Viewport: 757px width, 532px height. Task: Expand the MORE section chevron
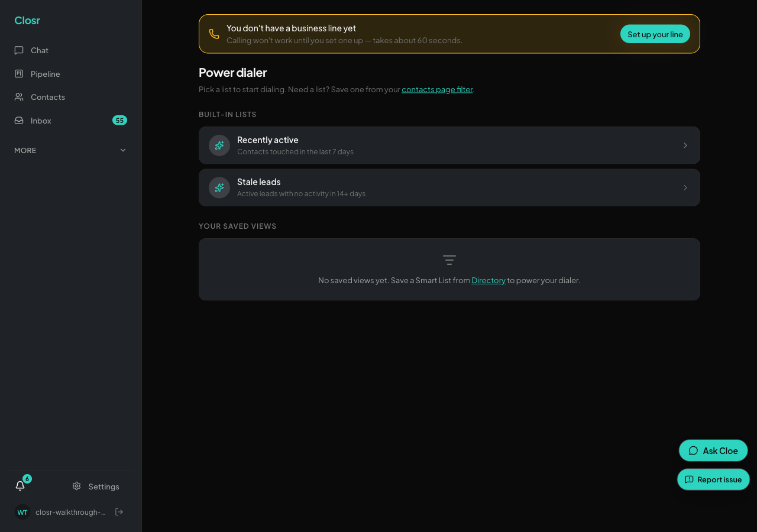click(123, 150)
